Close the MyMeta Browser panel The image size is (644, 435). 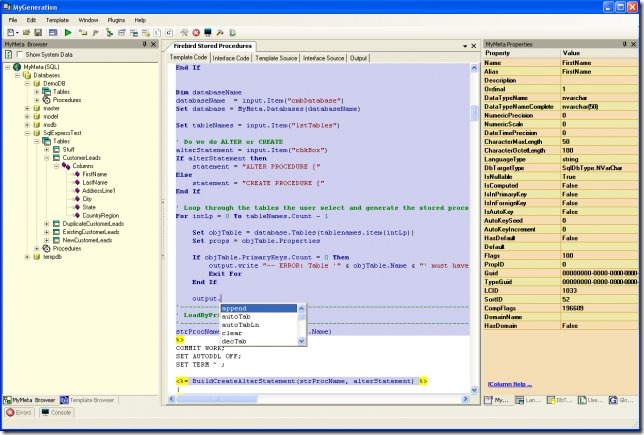pyautogui.click(x=154, y=45)
